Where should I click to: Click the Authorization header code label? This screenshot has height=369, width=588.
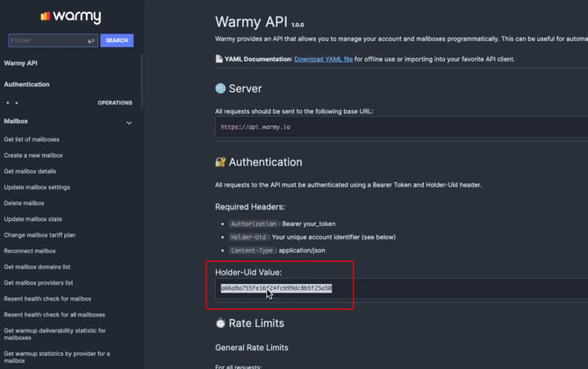254,224
